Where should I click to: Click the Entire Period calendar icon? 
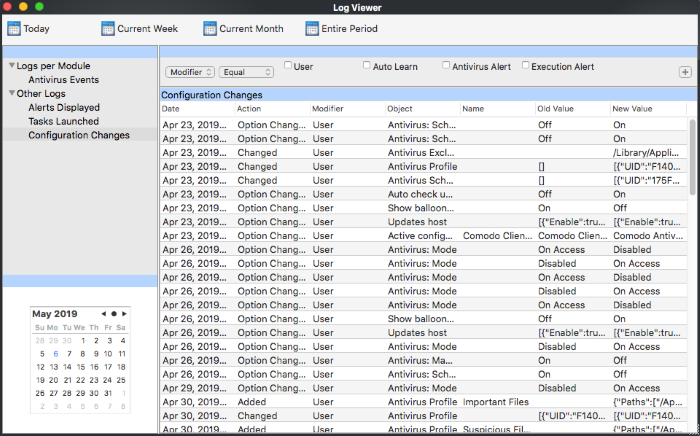coord(312,29)
